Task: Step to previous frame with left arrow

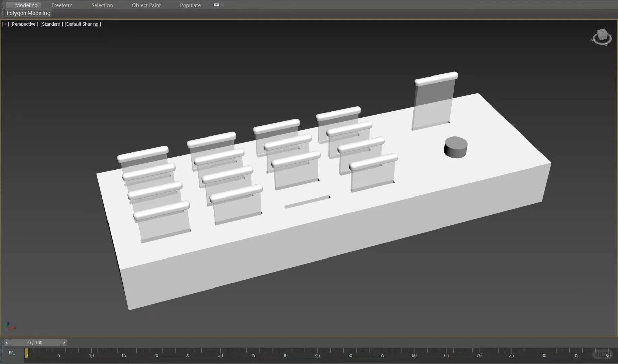Action: 7,343
